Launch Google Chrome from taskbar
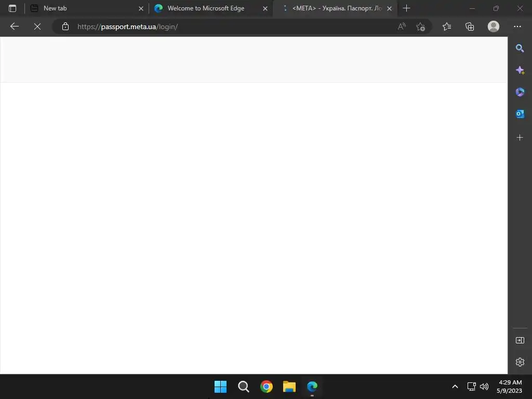Screen dimensions: 532x399 coord(267,387)
